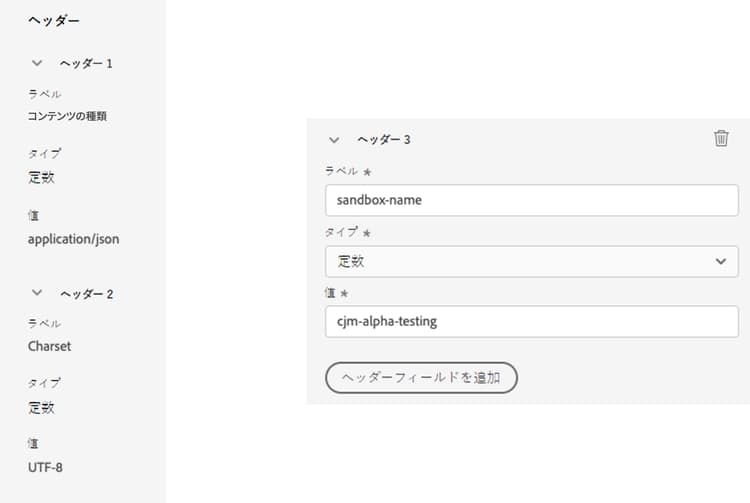Collapse the ヘッダー 1 section chevron
This screenshot has height=503, width=750.
click(37, 63)
